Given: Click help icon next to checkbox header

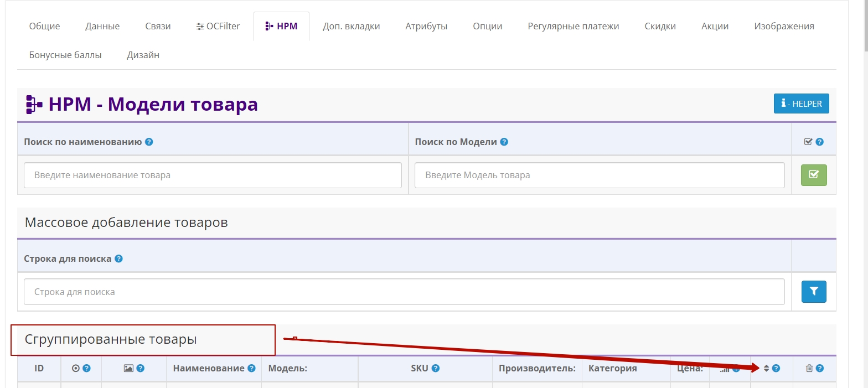Looking at the screenshot, I should [x=820, y=142].
